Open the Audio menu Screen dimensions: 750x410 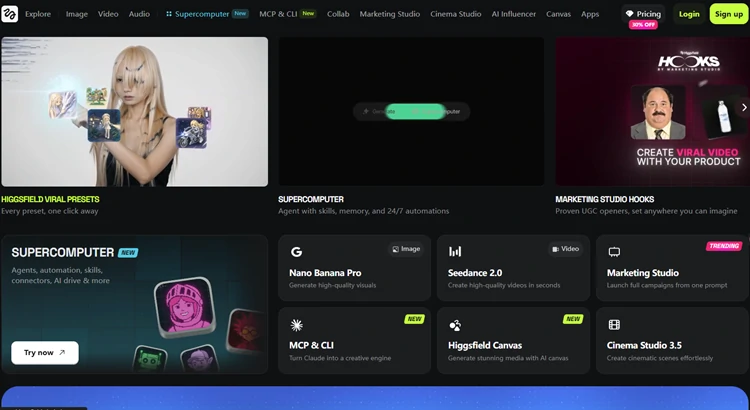[139, 14]
